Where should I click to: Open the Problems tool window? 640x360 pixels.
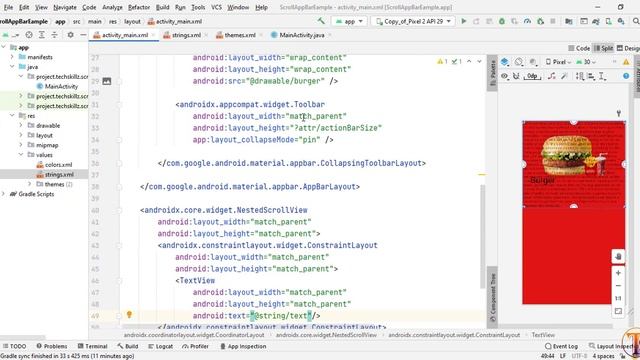click(x=51, y=346)
